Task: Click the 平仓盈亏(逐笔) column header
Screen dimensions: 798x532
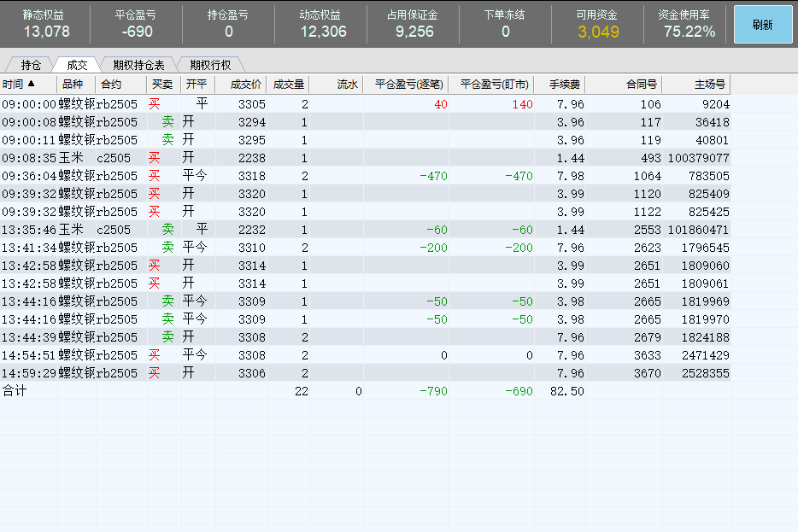Action: (x=406, y=85)
